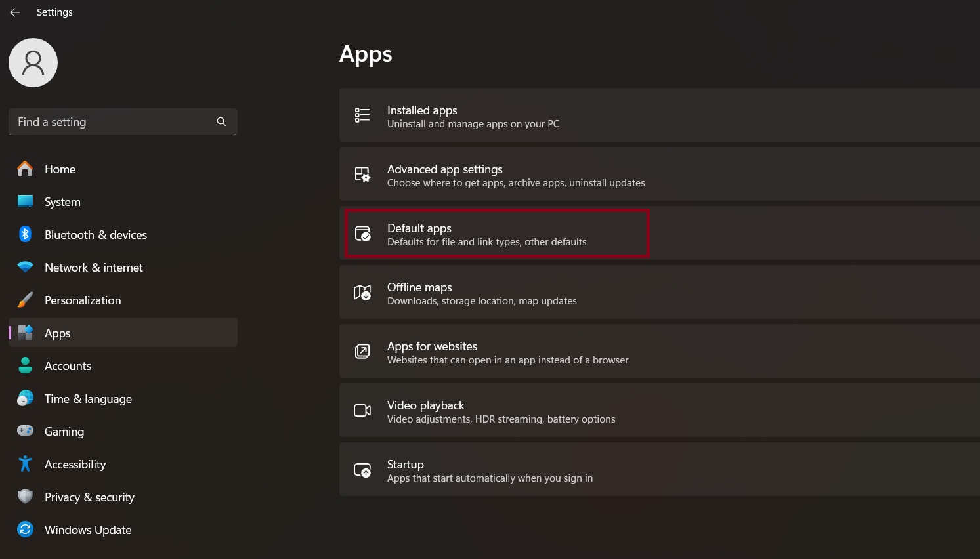
Task: Select the Gaming controller icon
Action: (x=24, y=431)
